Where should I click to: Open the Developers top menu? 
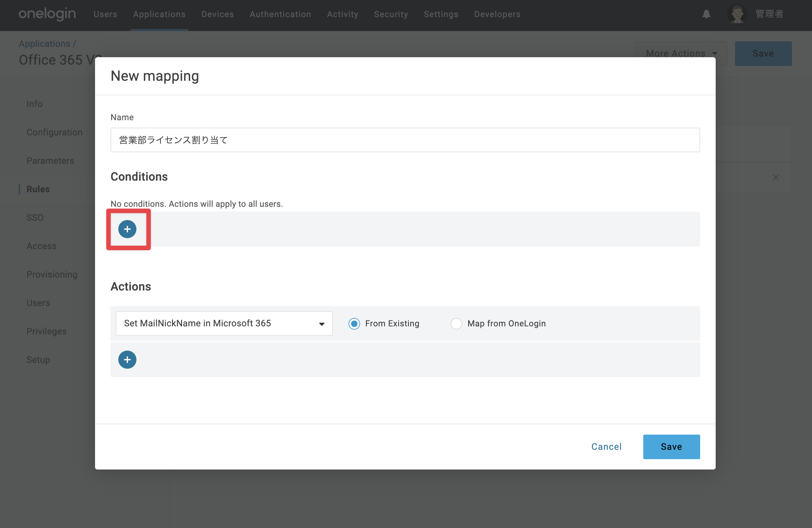(x=497, y=14)
